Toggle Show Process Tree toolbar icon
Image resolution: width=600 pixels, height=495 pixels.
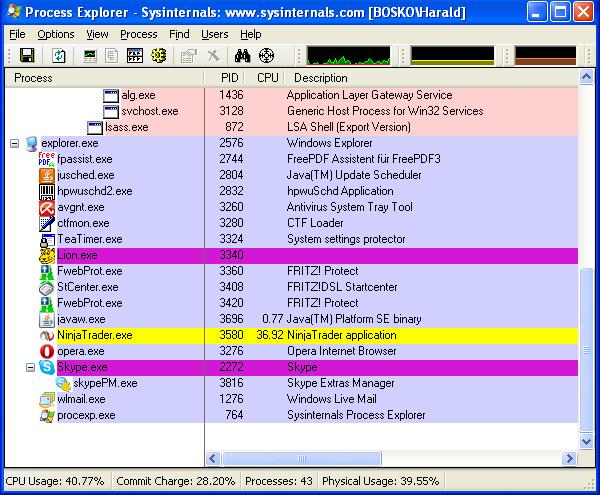[x=112, y=56]
